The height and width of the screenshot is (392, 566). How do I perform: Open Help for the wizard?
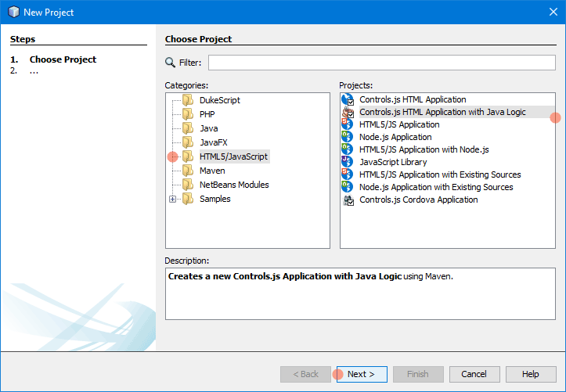point(531,374)
